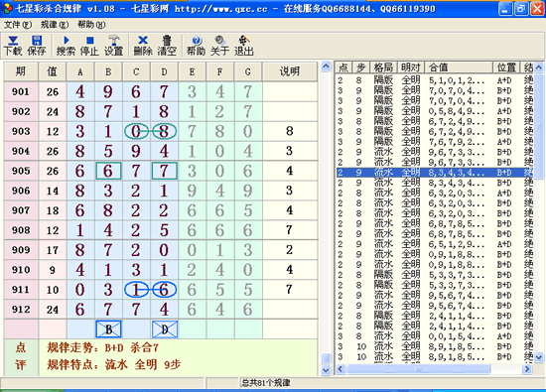Select the highlighted row 8,3,4,3,4... B+D
This screenshot has width=546, height=392.
click(435, 173)
